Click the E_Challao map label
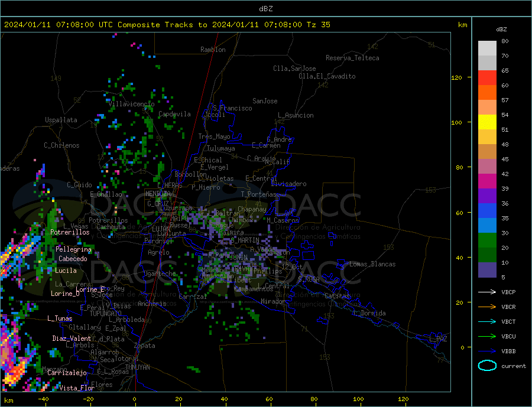 pos(106,195)
